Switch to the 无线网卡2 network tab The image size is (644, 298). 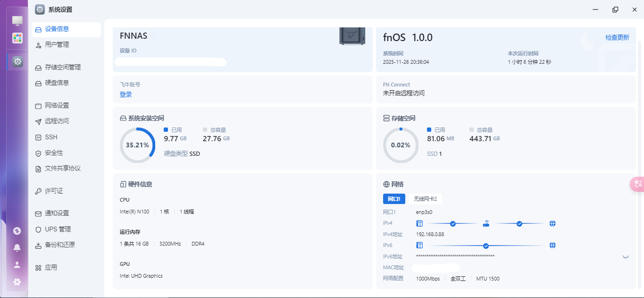pos(425,199)
